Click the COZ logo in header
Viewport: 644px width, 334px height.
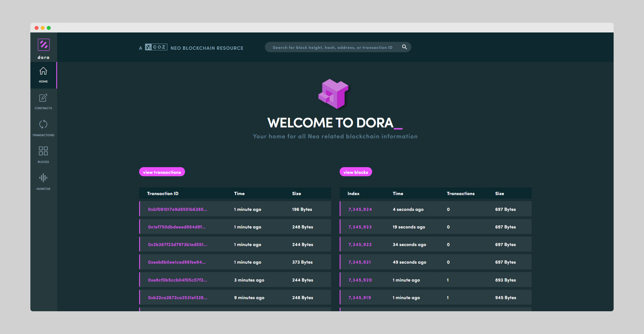coord(156,47)
